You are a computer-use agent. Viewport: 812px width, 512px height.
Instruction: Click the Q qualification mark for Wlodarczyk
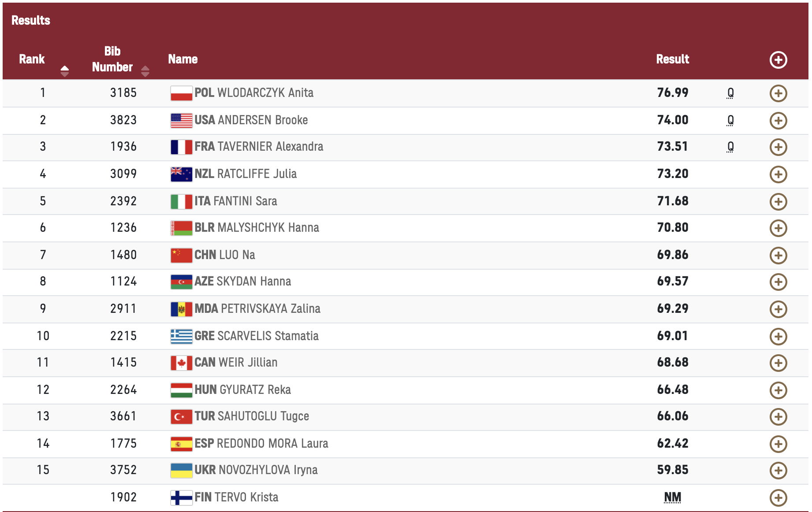(730, 93)
